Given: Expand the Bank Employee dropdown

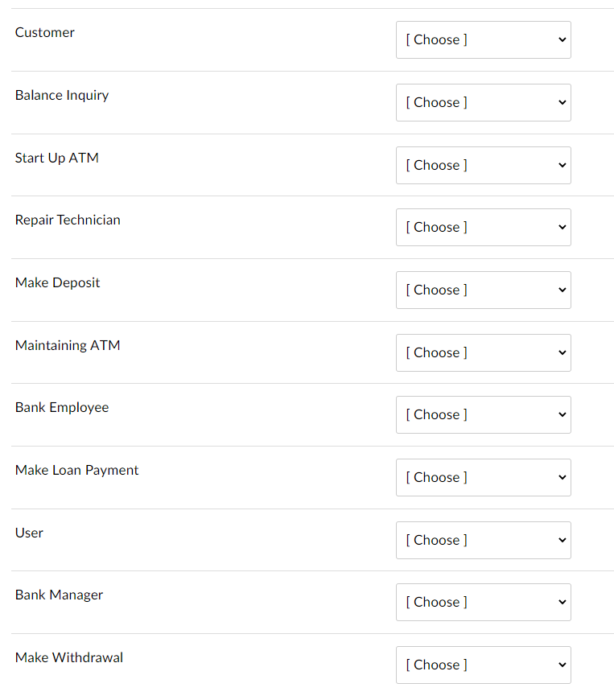Looking at the screenshot, I should coord(483,414).
